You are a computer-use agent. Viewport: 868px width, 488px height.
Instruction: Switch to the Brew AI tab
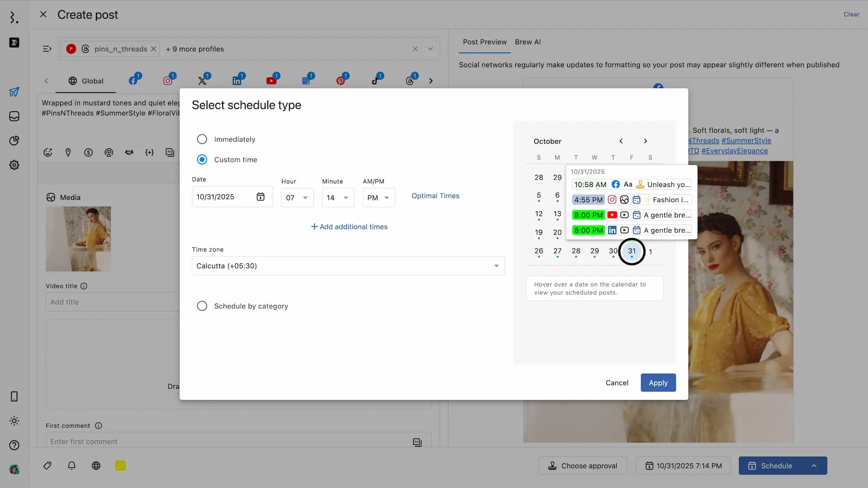click(528, 42)
